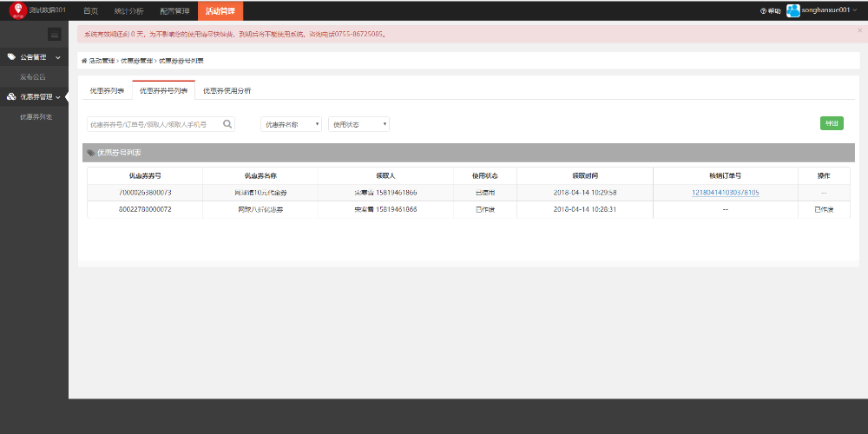
Task: Open order link 121804141030378105
Action: (x=725, y=193)
